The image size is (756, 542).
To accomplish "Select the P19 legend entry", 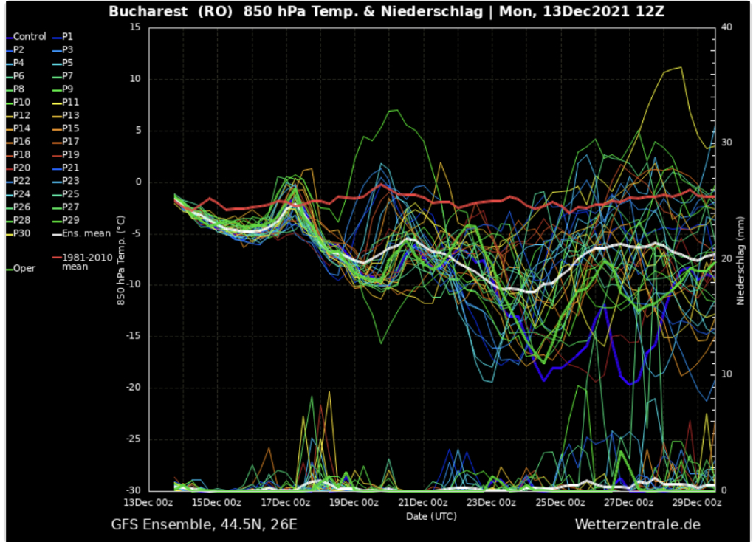I will (x=70, y=154).
